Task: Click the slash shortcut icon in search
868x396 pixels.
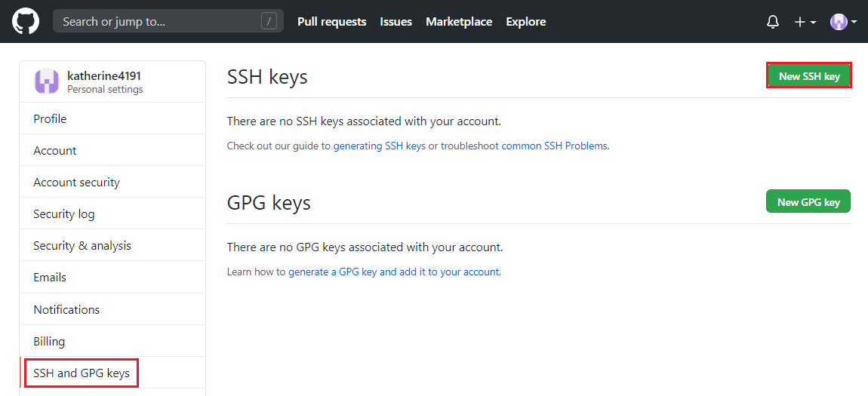Action: coord(269,22)
